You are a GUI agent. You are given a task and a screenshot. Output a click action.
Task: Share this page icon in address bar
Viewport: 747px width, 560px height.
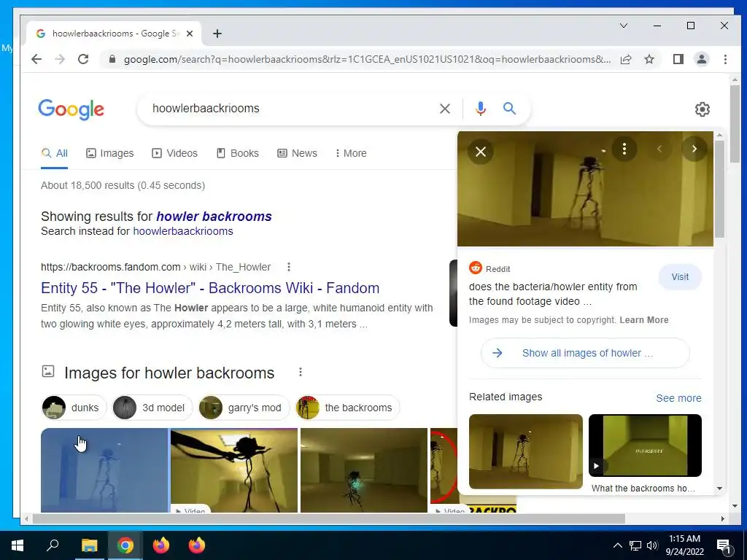pyautogui.click(x=626, y=59)
